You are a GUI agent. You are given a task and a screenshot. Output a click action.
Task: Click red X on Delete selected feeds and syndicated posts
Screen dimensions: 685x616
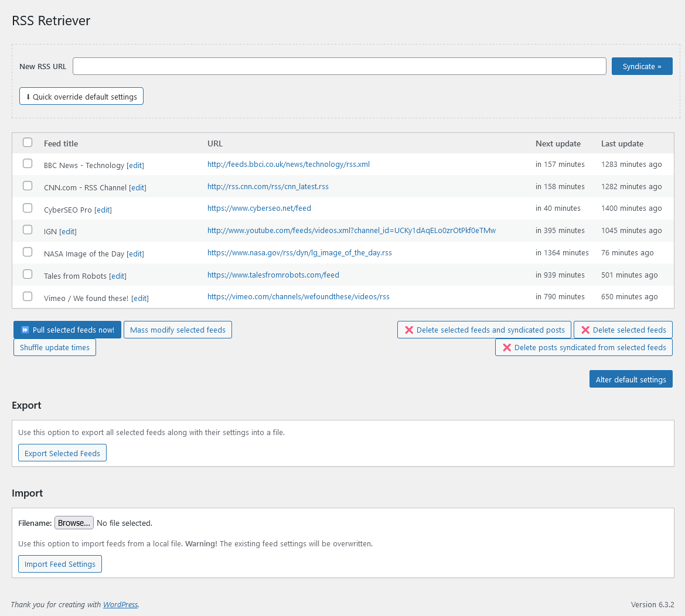pos(408,330)
